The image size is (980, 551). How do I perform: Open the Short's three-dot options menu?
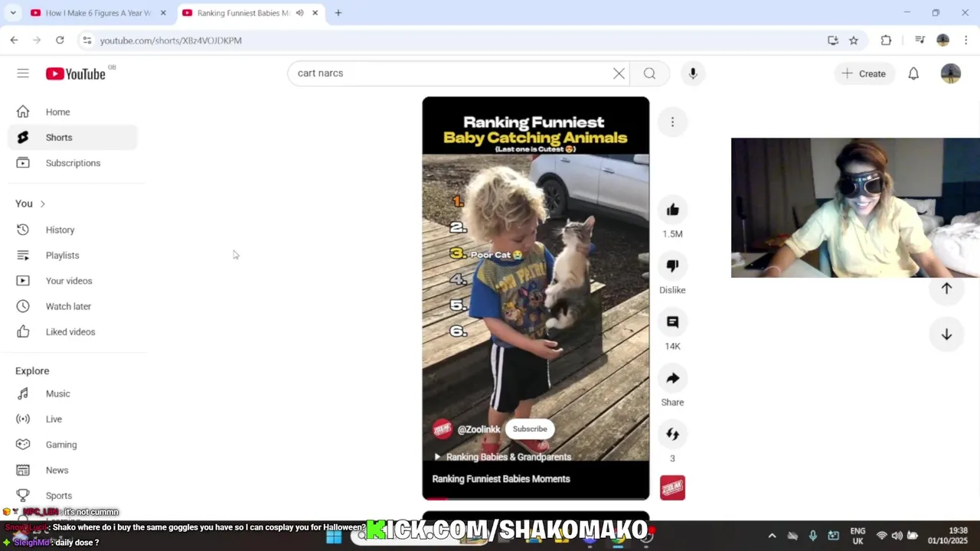(672, 122)
